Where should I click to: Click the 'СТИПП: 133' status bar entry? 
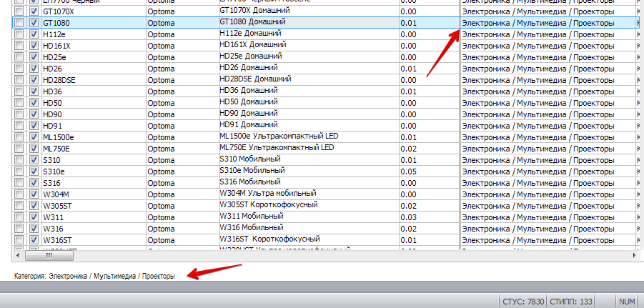[x=571, y=302]
